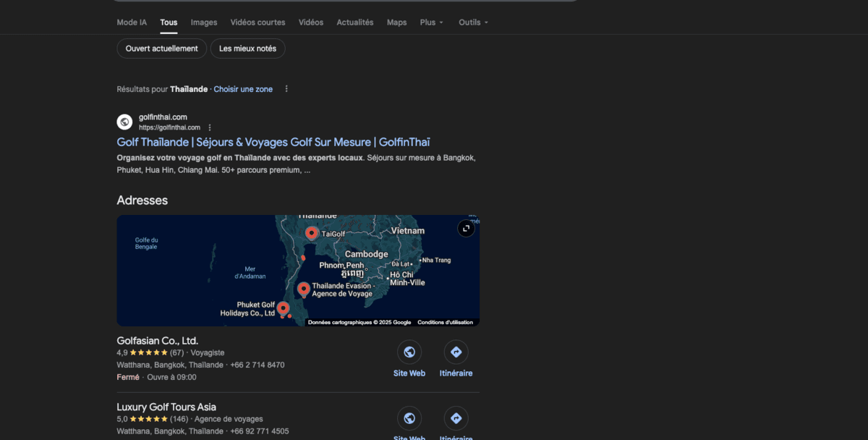868x440 pixels.
Task: Expand the Plus dropdown menu
Action: point(432,22)
